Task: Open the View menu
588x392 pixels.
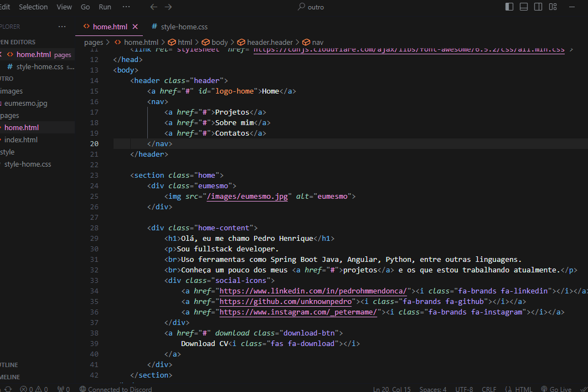Action: click(64, 7)
